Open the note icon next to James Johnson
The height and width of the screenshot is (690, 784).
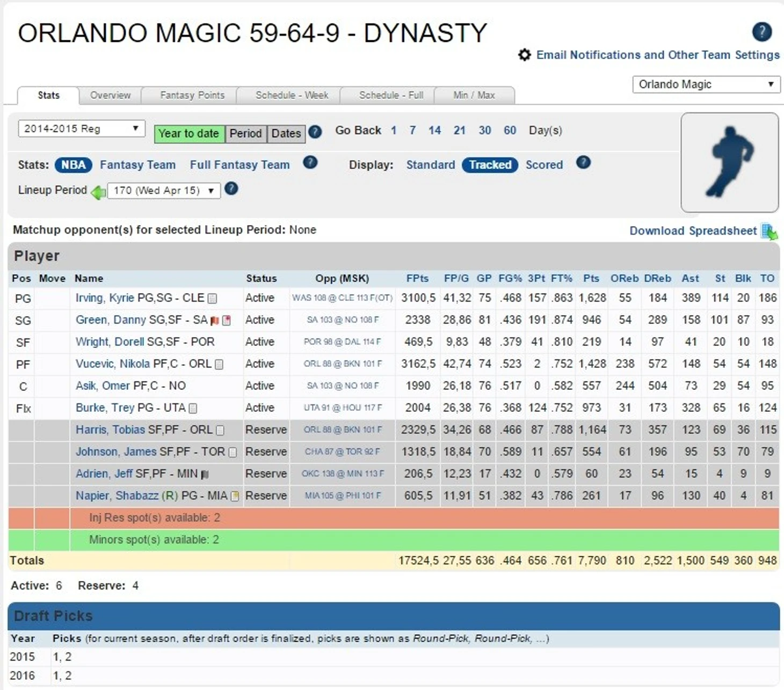(233, 453)
